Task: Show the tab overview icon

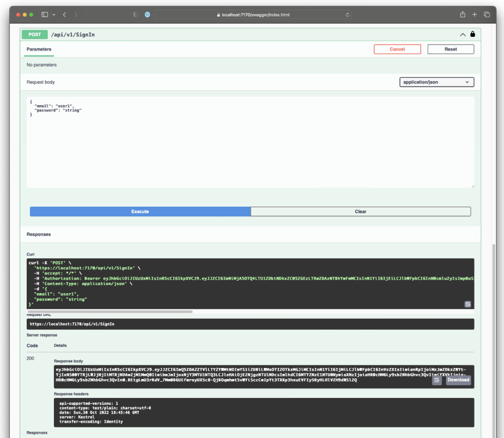Action: click(x=487, y=15)
